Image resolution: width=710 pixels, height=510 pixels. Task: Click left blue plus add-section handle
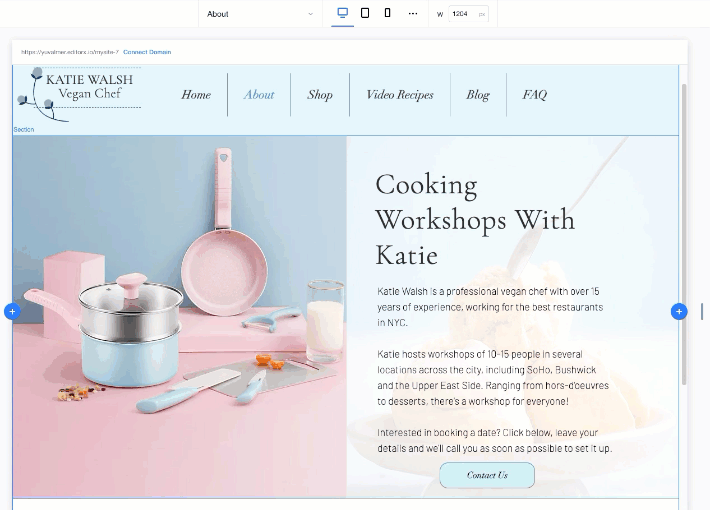(x=12, y=312)
